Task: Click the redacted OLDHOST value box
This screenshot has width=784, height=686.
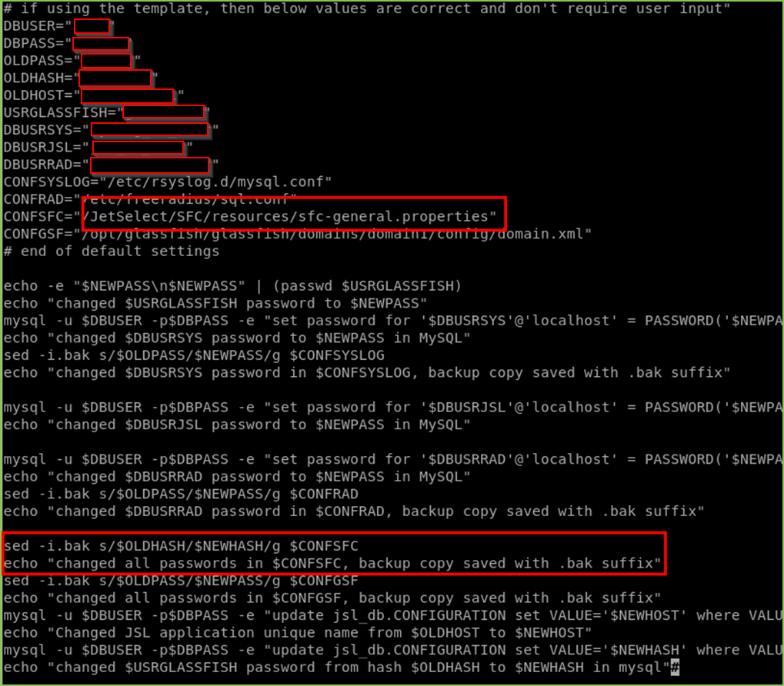Action: [x=128, y=95]
